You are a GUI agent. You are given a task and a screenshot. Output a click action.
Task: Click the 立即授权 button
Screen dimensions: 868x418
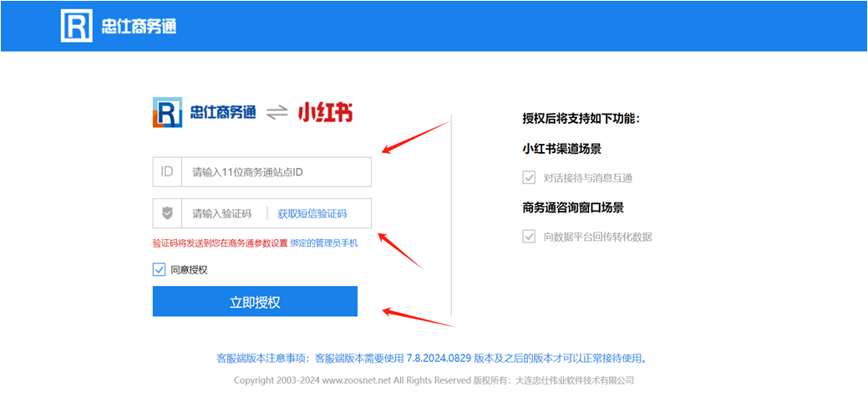255,301
